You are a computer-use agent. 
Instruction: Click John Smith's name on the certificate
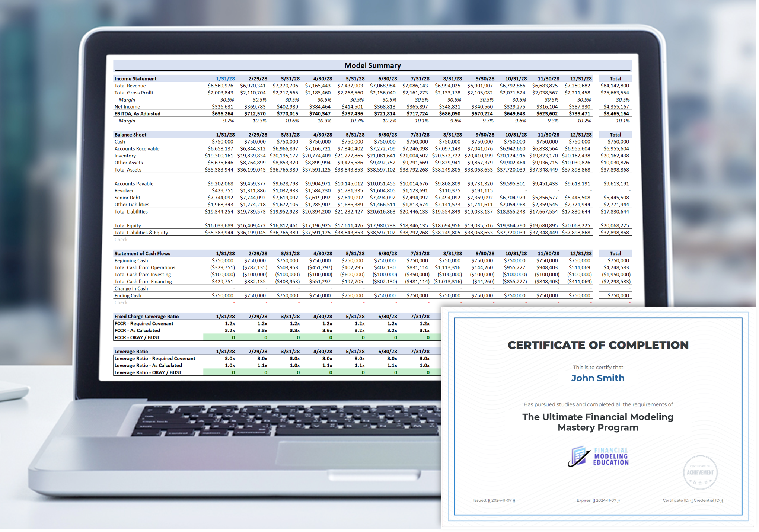pos(597,378)
